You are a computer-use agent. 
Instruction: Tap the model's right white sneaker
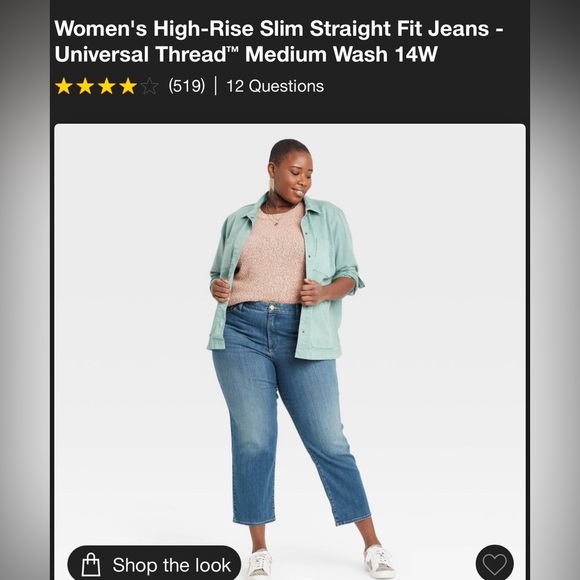259,564
